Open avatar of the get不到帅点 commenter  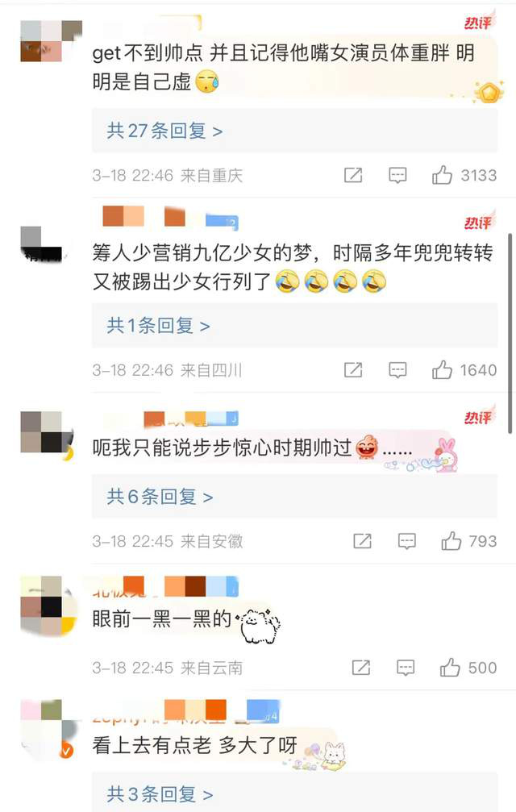[52, 41]
